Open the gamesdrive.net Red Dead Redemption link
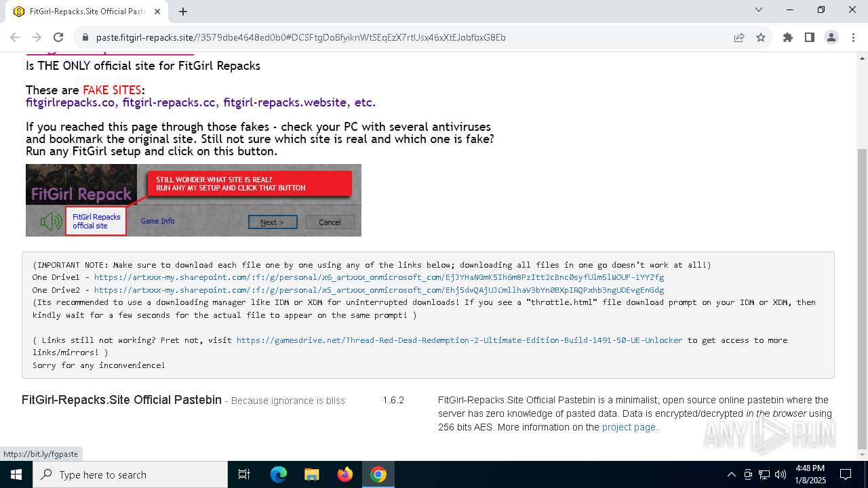Screen dimensions: 868x488 [459, 340]
